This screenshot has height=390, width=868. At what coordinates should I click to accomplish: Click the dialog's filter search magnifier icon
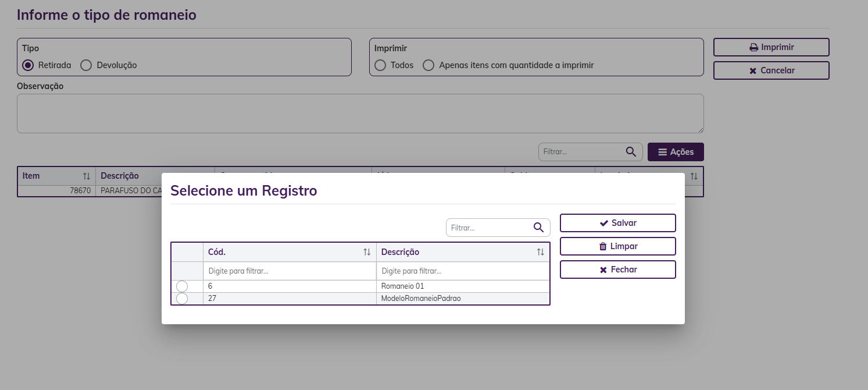[x=538, y=228]
